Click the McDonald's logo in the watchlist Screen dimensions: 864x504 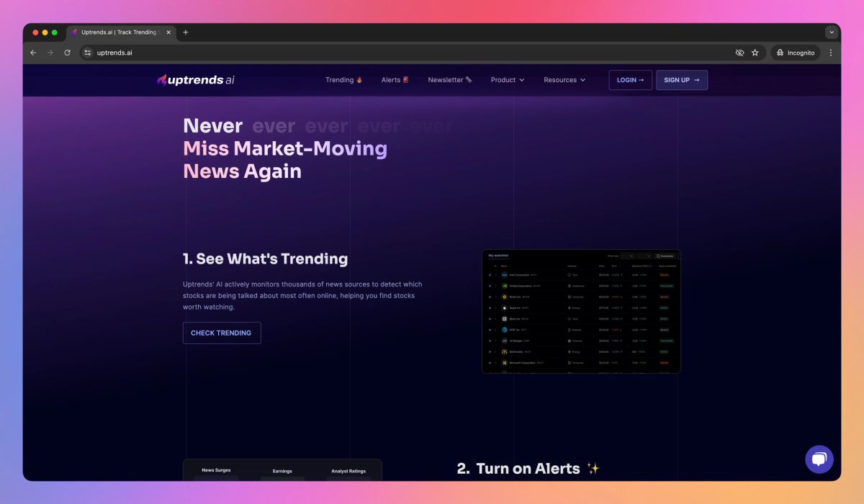click(504, 352)
